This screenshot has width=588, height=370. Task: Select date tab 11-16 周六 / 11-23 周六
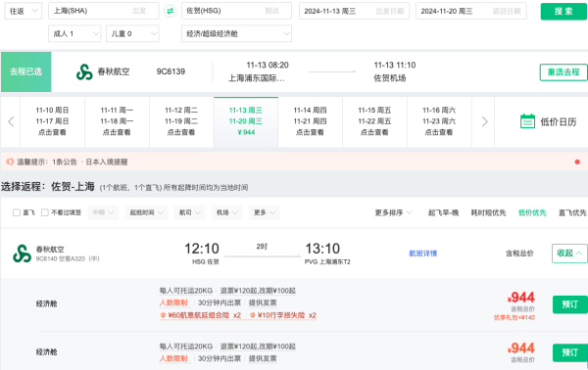tap(439, 121)
